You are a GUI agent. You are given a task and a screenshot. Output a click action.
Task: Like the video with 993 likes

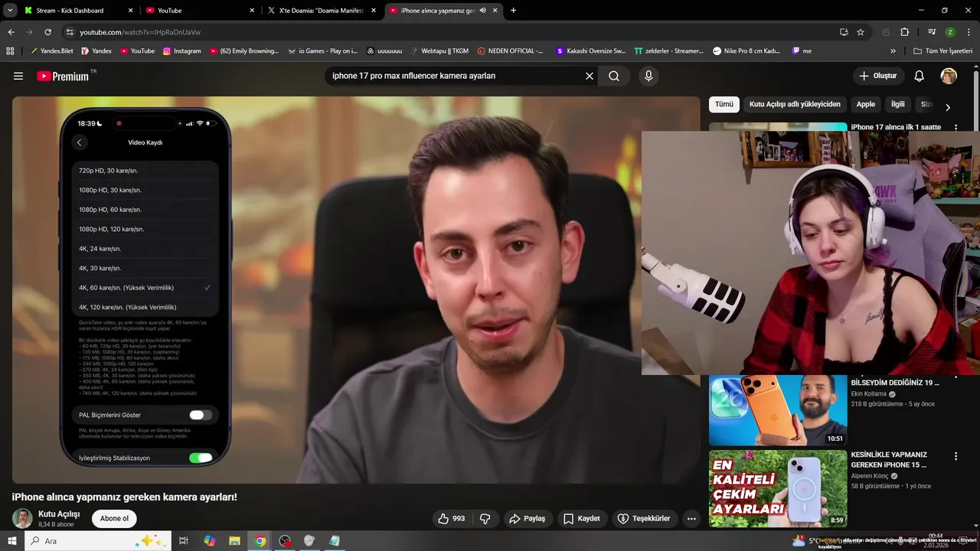point(452,518)
